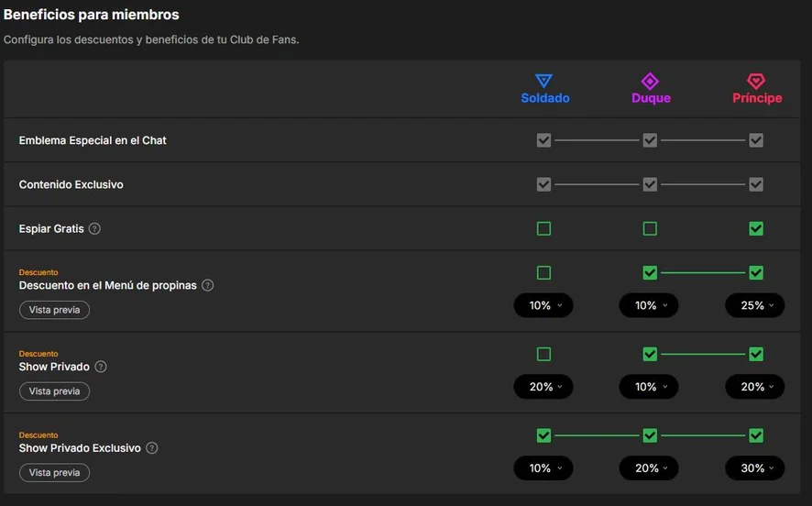812x506 pixels.
Task: Open Duque Show Privado Exclusivo 20% dropdown
Action: tap(649, 467)
